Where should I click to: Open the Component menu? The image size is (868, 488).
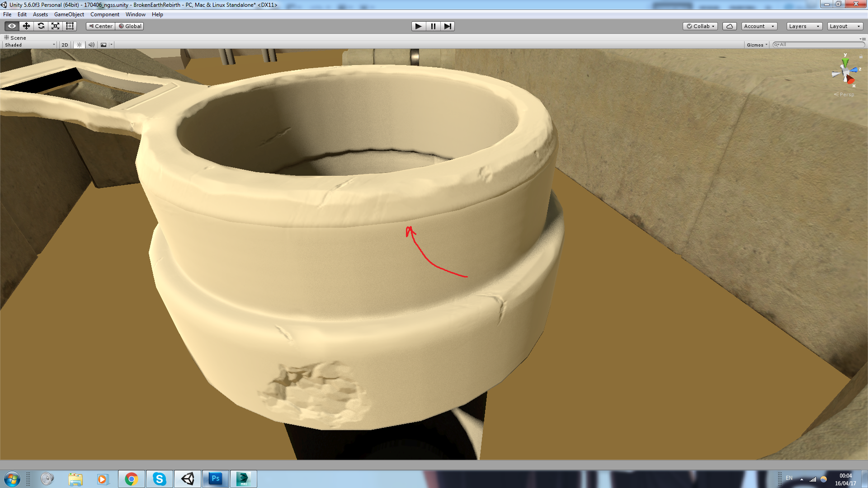tap(104, 14)
